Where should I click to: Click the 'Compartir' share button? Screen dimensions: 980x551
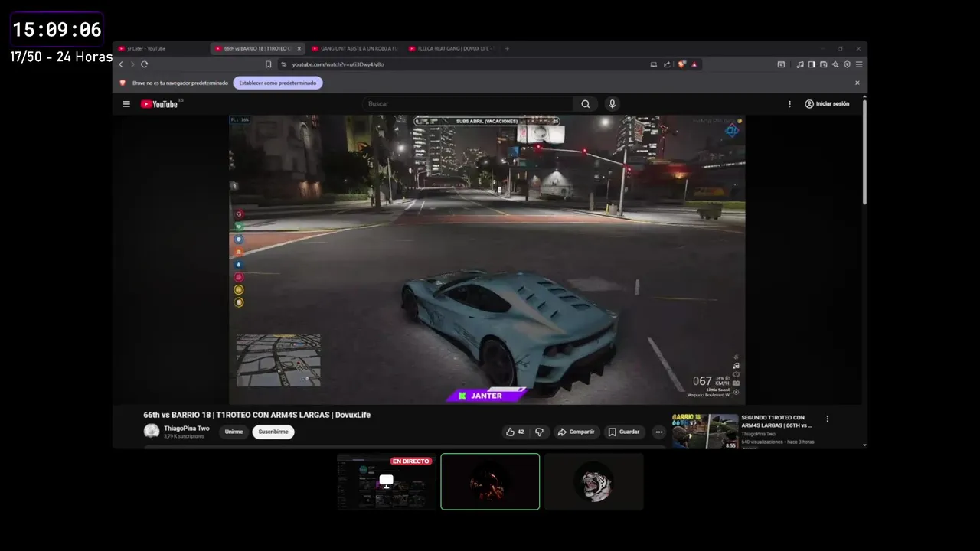(576, 432)
